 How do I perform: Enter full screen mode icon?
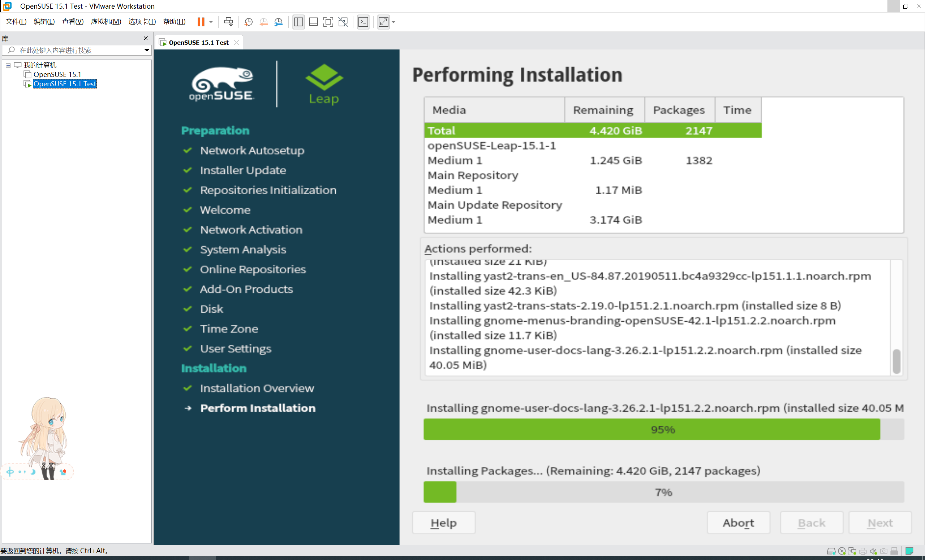coord(328,22)
